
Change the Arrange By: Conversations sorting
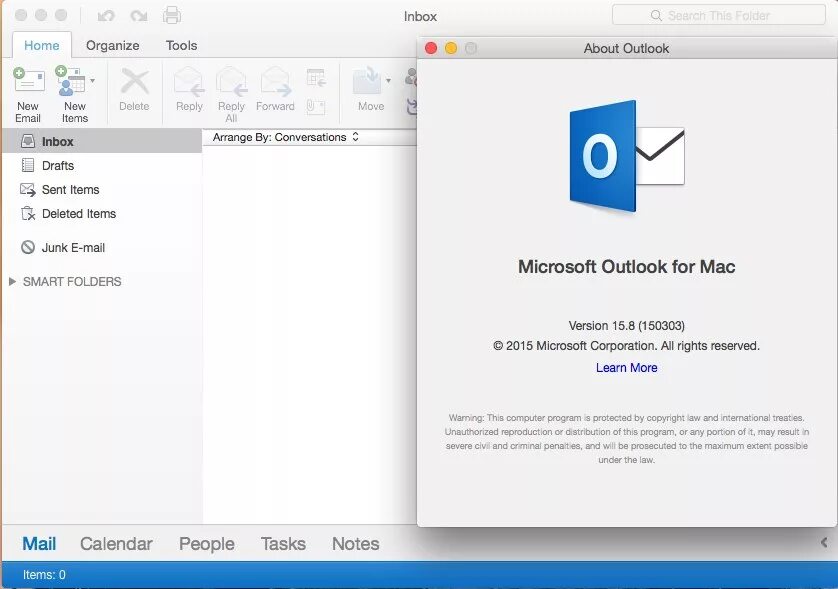click(285, 137)
